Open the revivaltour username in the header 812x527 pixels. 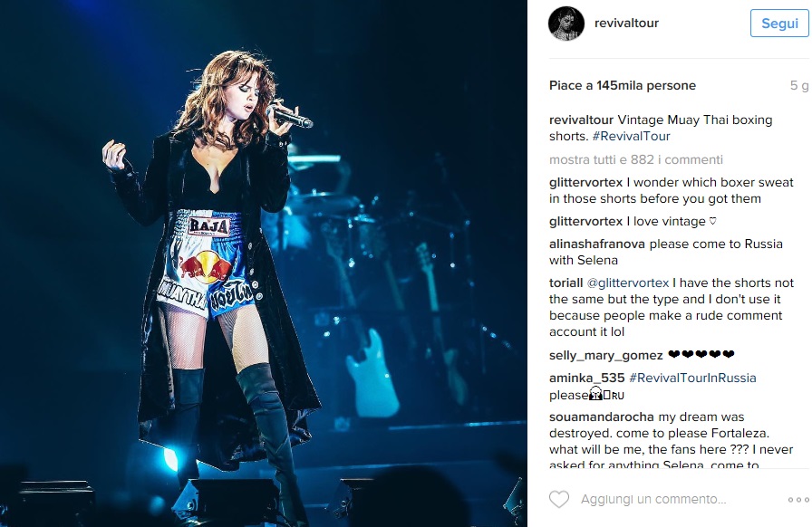click(626, 23)
